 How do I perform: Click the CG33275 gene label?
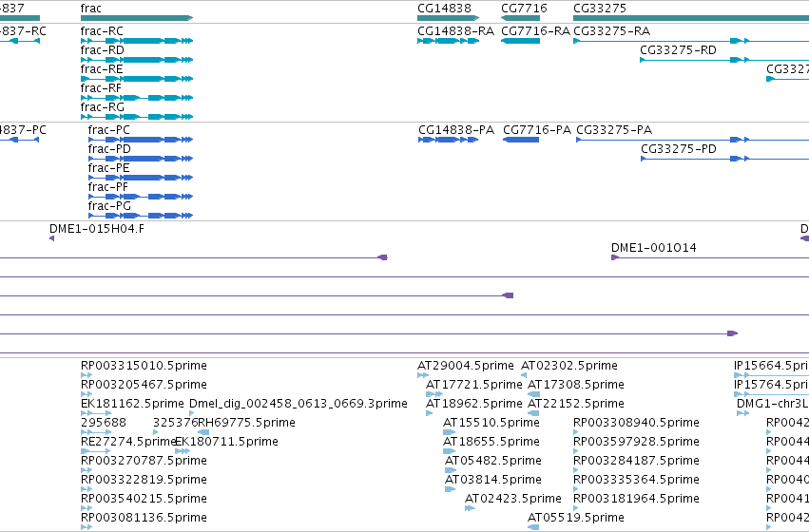click(600, 9)
